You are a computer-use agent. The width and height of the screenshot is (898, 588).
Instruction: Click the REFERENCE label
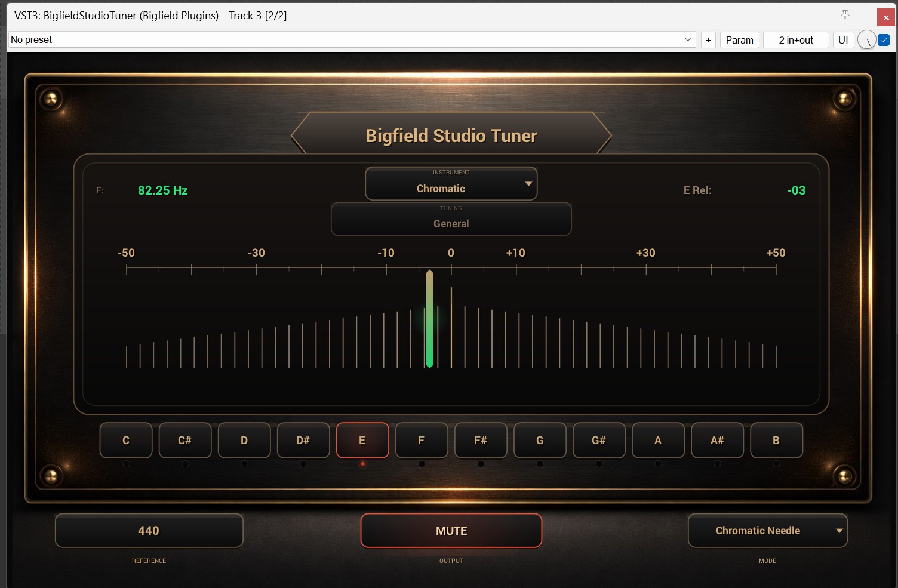point(149,561)
